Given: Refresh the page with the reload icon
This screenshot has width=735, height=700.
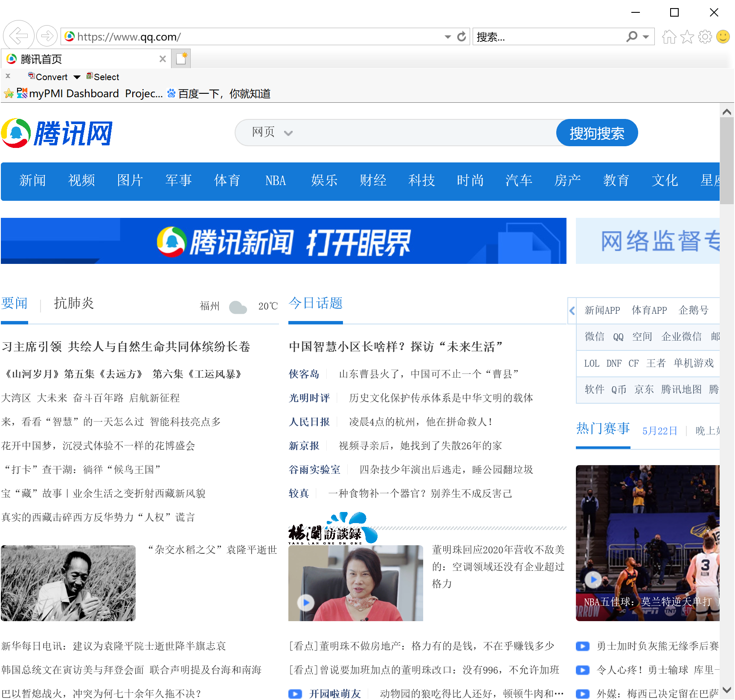Looking at the screenshot, I should pyautogui.click(x=461, y=37).
